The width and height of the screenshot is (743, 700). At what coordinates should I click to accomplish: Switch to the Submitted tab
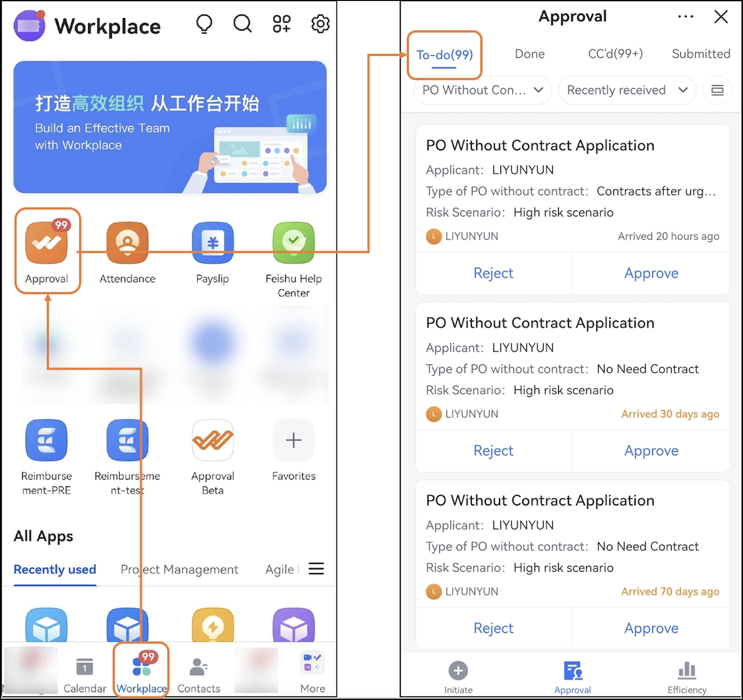coord(701,54)
